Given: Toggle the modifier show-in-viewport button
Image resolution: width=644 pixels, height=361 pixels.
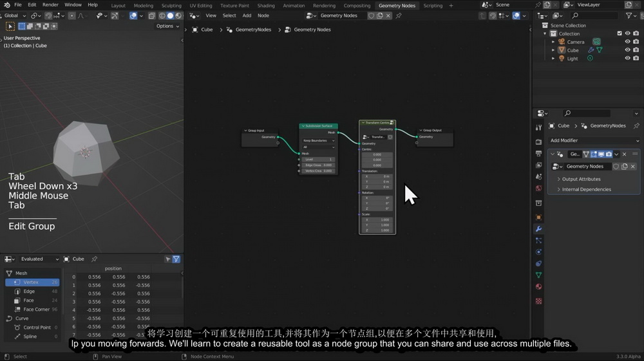Looking at the screenshot, I should (x=601, y=154).
